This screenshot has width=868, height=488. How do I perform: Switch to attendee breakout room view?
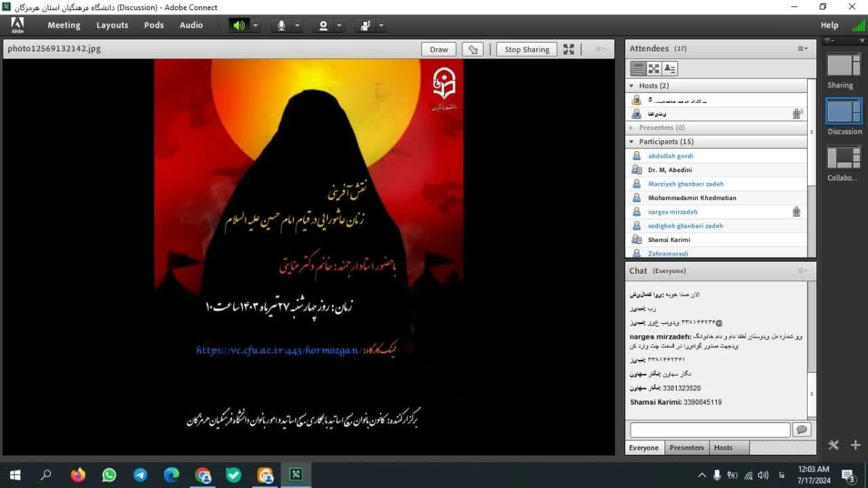654,68
